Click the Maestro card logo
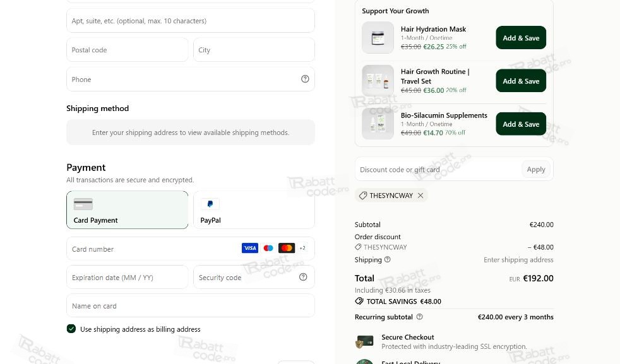Screen dimensions: 620x364 [x=268, y=248]
